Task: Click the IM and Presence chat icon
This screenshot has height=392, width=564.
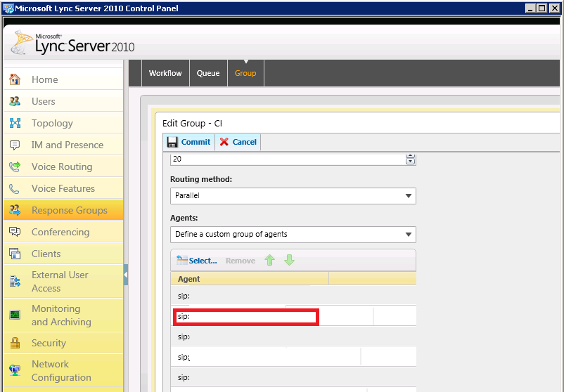Action: click(x=15, y=145)
